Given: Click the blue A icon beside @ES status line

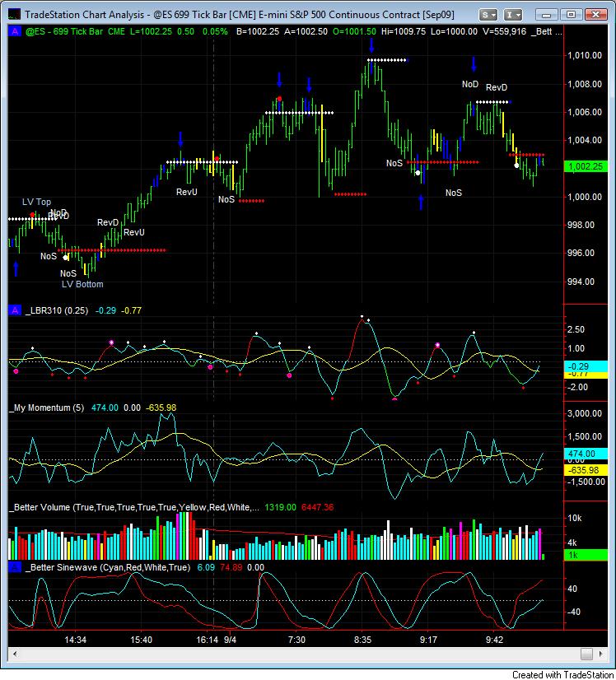Looking at the screenshot, I should [x=15, y=31].
